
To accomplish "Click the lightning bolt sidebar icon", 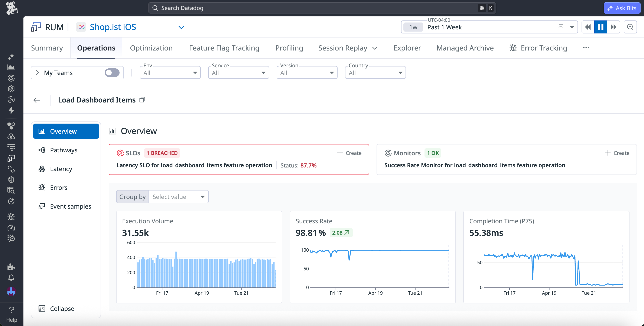I will click(x=11, y=110).
